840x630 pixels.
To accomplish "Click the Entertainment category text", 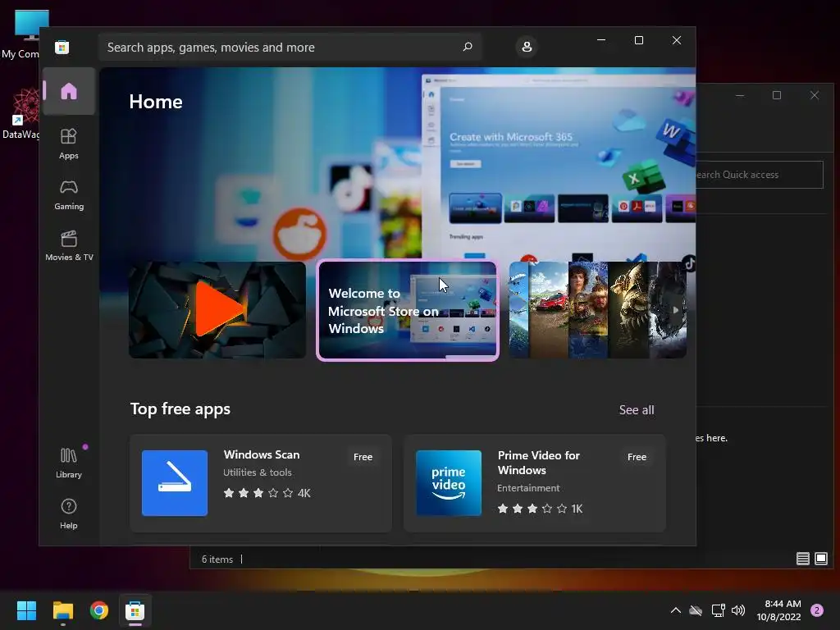I will (528, 488).
